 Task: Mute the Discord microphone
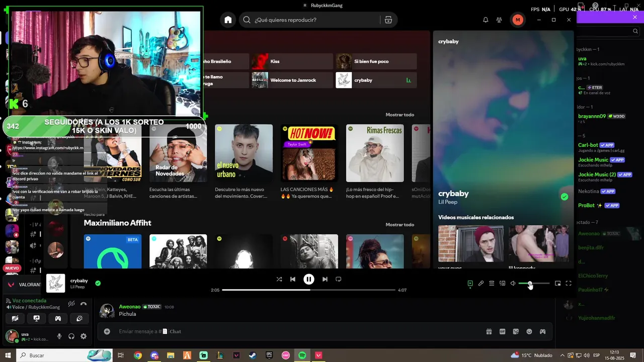click(x=59, y=336)
